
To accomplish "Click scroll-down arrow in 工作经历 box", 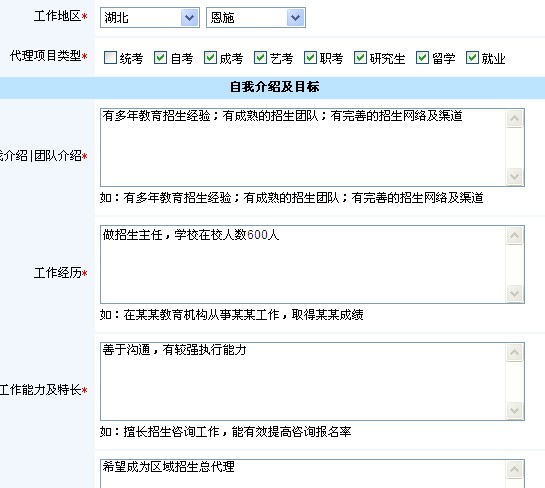I will [x=515, y=293].
